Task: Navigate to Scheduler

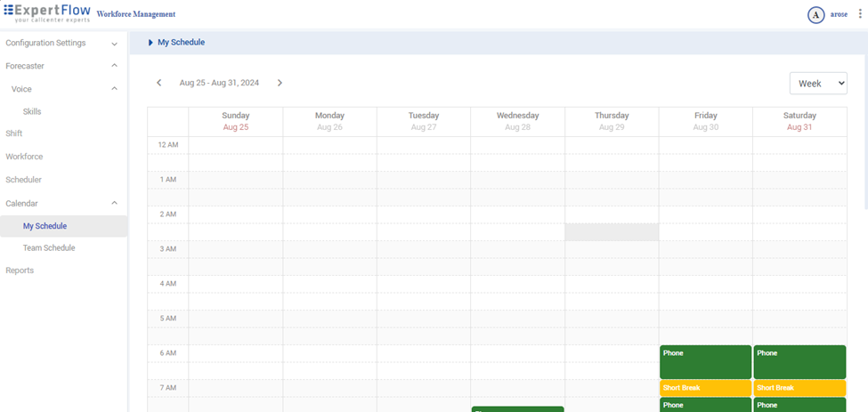Action: [x=24, y=180]
